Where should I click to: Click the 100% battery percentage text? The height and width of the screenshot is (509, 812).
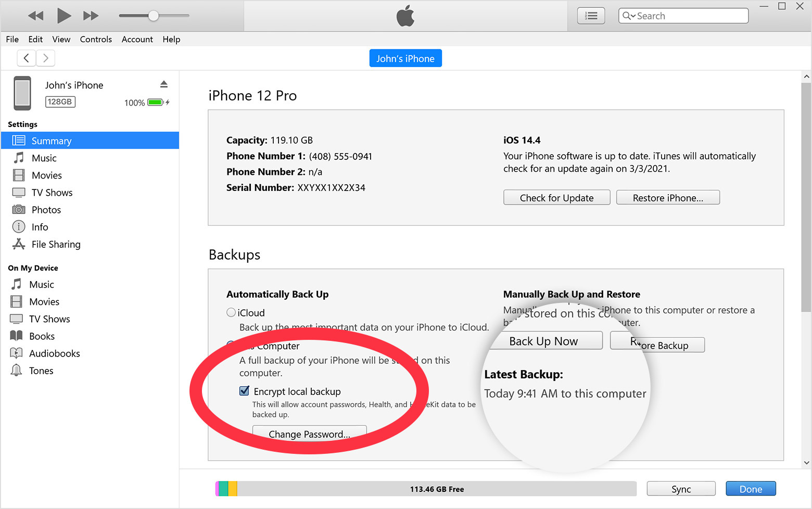(x=134, y=103)
